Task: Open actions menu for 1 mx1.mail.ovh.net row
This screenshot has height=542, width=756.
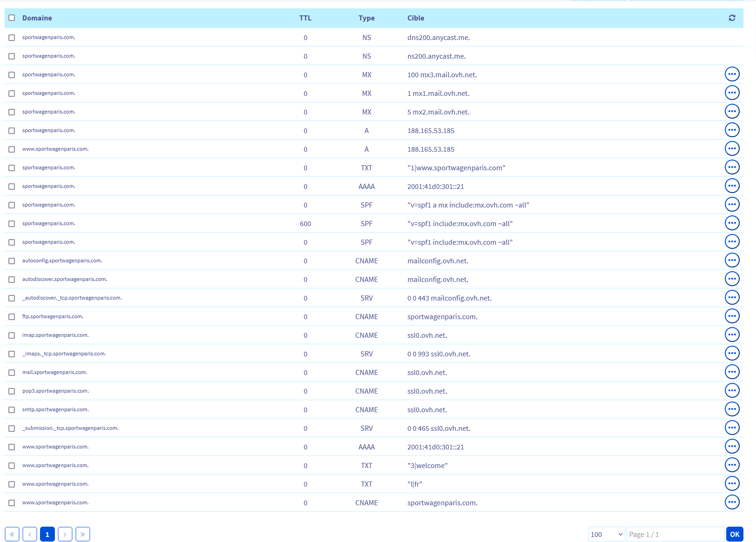Action: coord(732,93)
